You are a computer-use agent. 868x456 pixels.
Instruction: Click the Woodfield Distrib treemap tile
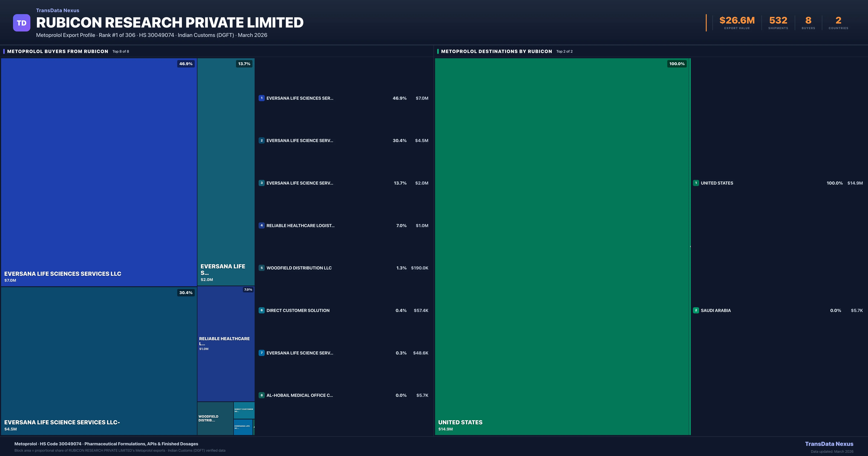(215, 418)
